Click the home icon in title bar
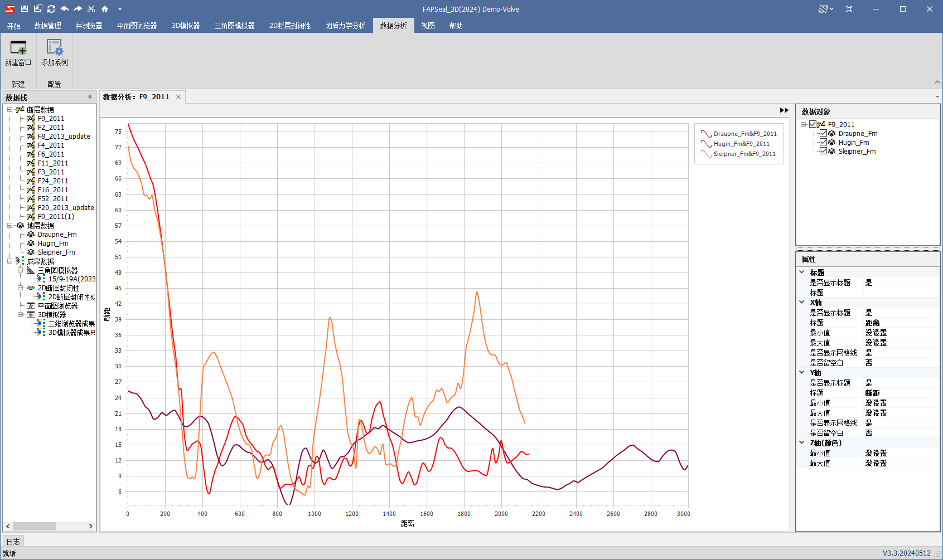 (105, 9)
